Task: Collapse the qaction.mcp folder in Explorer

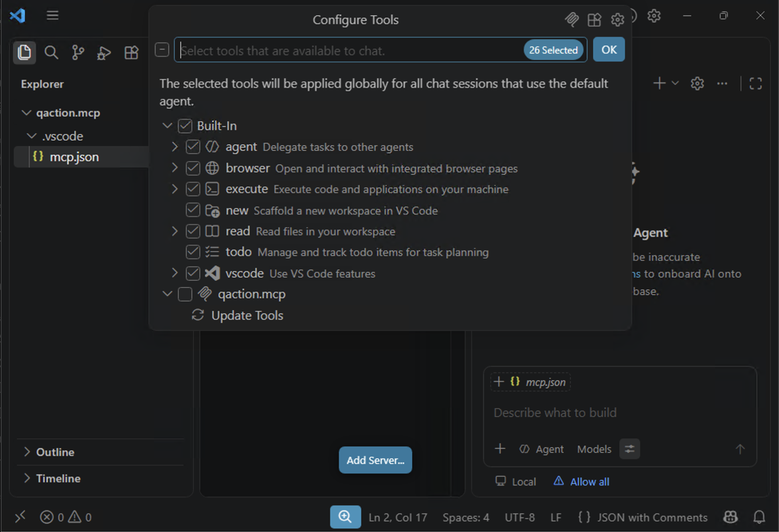Action: click(x=26, y=113)
